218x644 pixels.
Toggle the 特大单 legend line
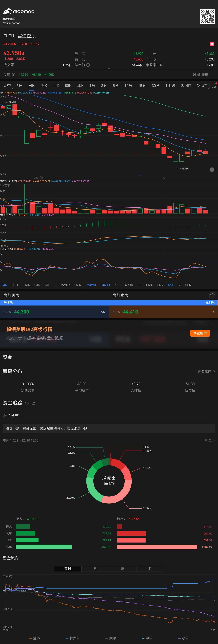(73, 638)
